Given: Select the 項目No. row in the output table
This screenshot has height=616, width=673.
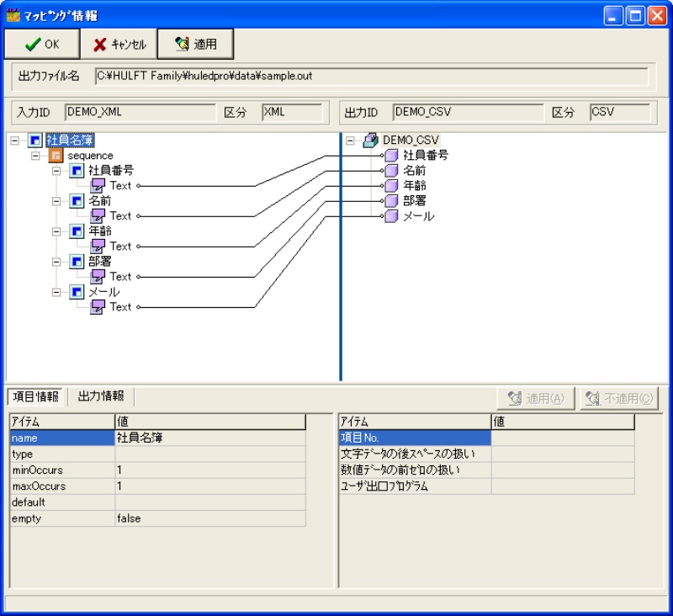Looking at the screenshot, I should point(415,438).
